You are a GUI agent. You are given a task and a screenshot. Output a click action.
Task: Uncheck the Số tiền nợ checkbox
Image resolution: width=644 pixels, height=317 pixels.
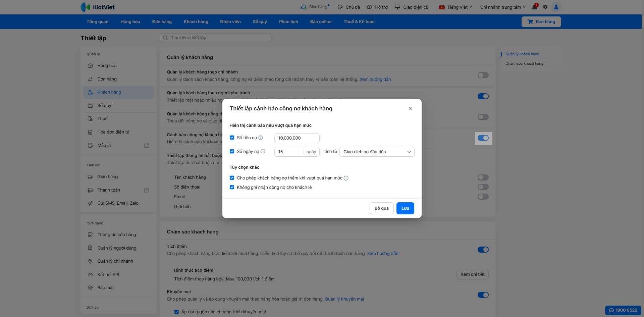point(232,138)
